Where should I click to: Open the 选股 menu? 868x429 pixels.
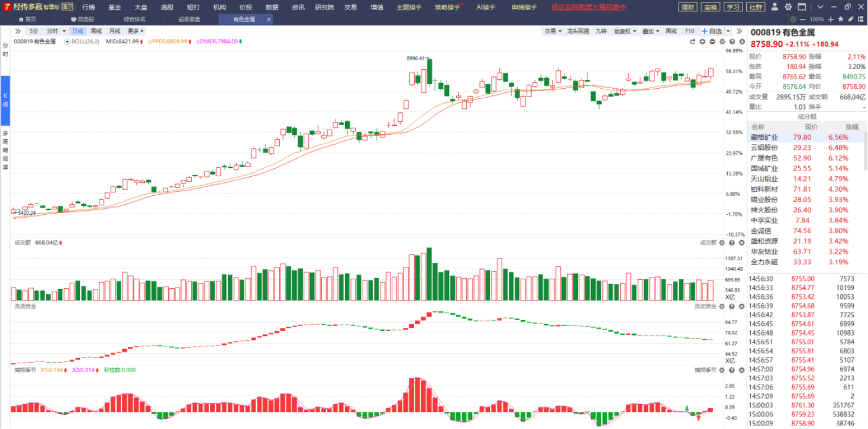[x=167, y=7]
